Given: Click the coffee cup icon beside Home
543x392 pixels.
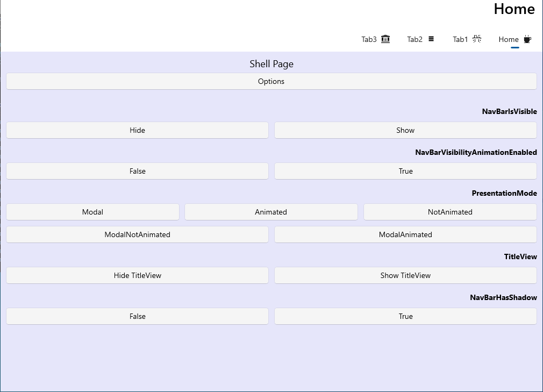Looking at the screenshot, I should click(x=527, y=39).
